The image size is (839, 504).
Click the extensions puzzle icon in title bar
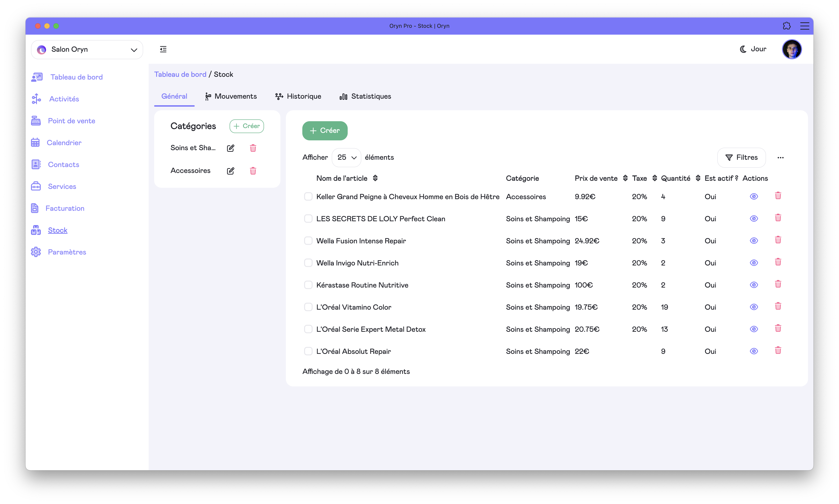[x=786, y=26]
